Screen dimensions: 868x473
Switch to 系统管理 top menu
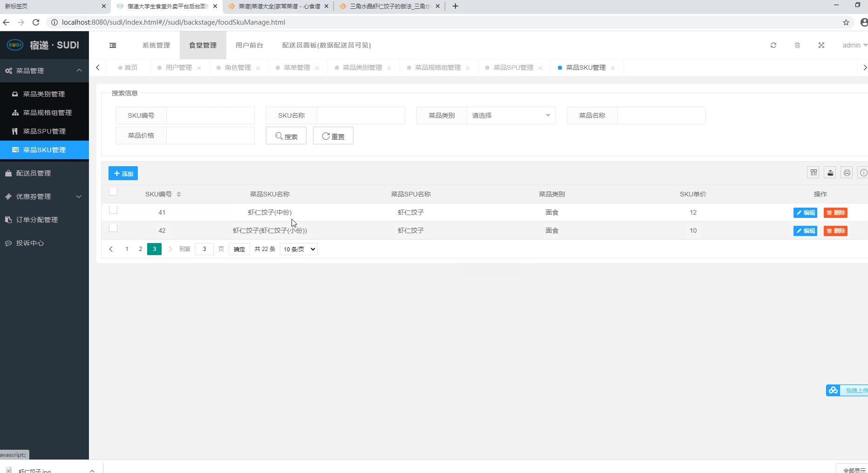pyautogui.click(x=156, y=45)
